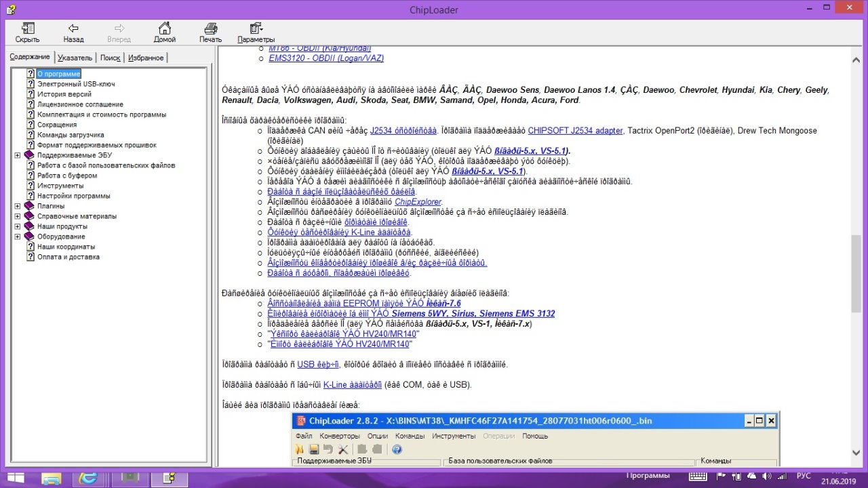This screenshot has width=868, height=488.
Task: Click the question-mark icon beside История версий
Action: (31, 94)
